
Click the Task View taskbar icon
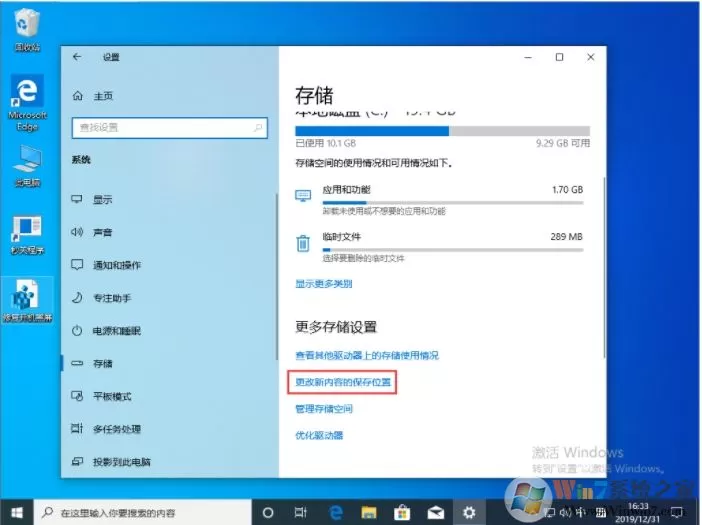pyautogui.click(x=300, y=512)
